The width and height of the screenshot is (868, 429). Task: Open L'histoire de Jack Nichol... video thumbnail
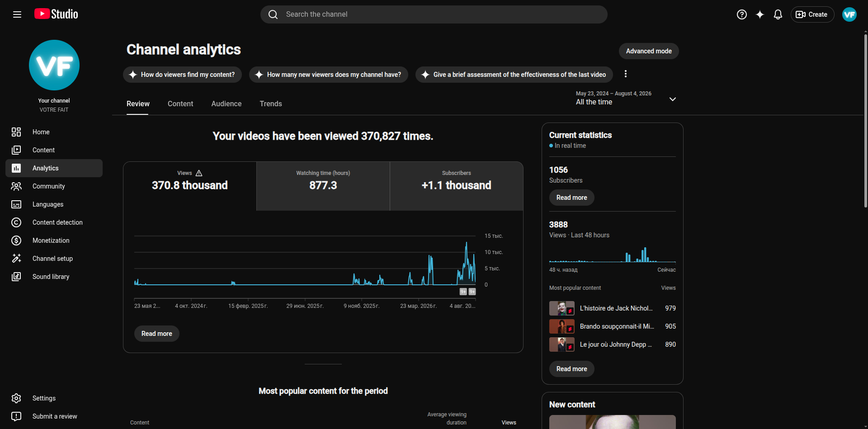pos(562,308)
